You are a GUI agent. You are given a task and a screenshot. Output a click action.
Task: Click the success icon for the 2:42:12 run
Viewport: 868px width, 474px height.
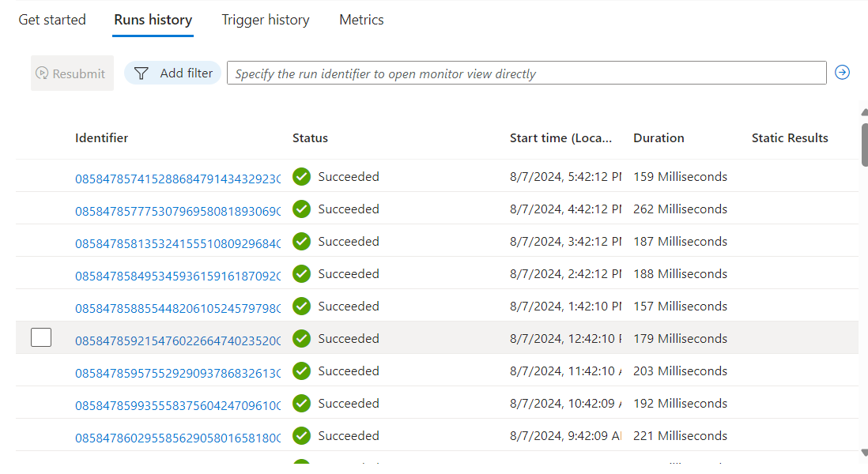302,274
